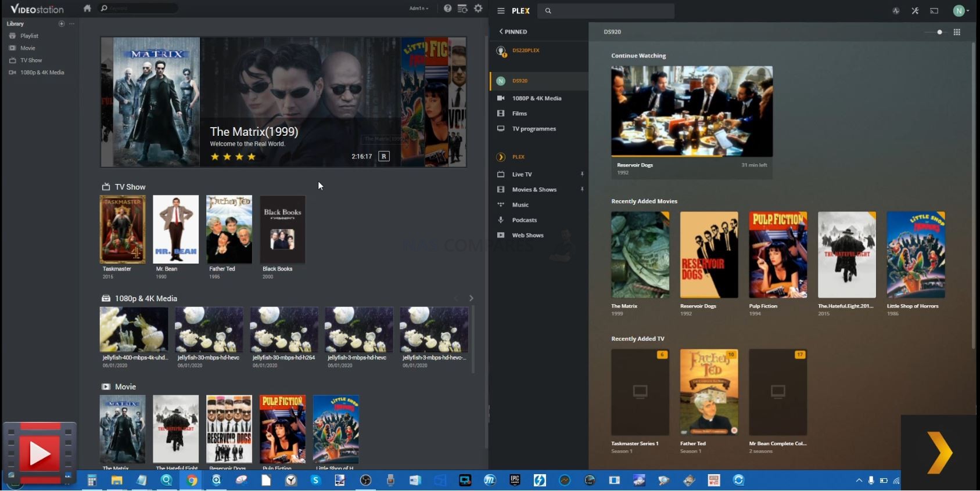Open Mr. Bean show poster in Video Station
This screenshot has width=980, height=491.
click(175, 229)
